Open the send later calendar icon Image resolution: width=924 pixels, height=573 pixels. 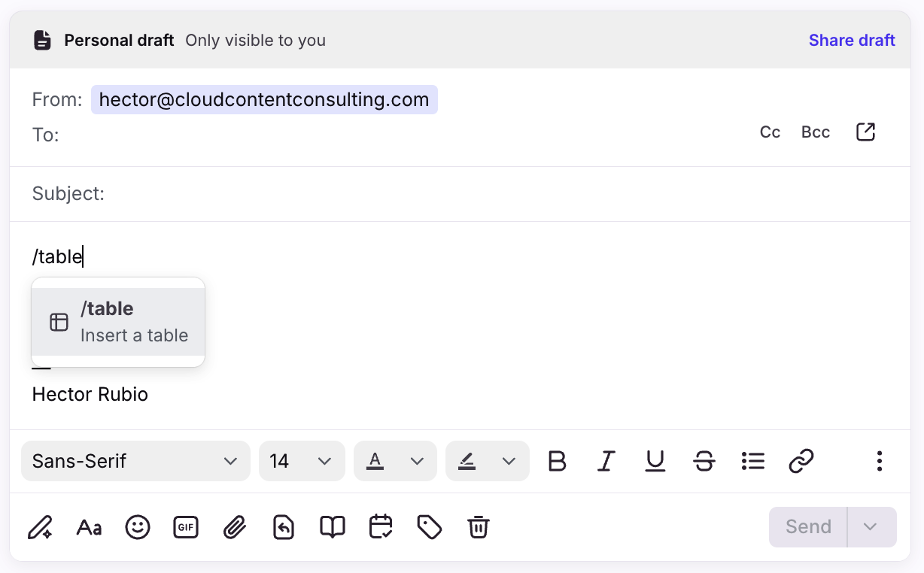(x=381, y=527)
